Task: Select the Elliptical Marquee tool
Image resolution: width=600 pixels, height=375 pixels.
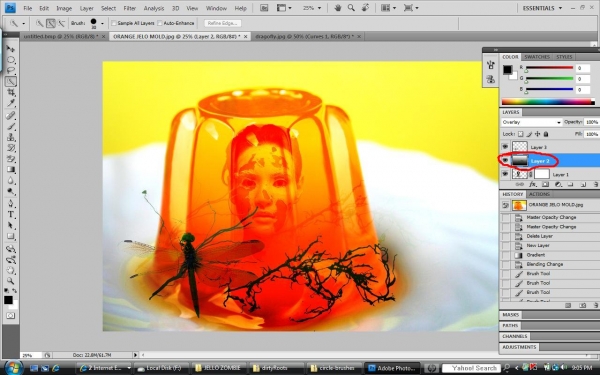Action: pyautogui.click(x=10, y=60)
